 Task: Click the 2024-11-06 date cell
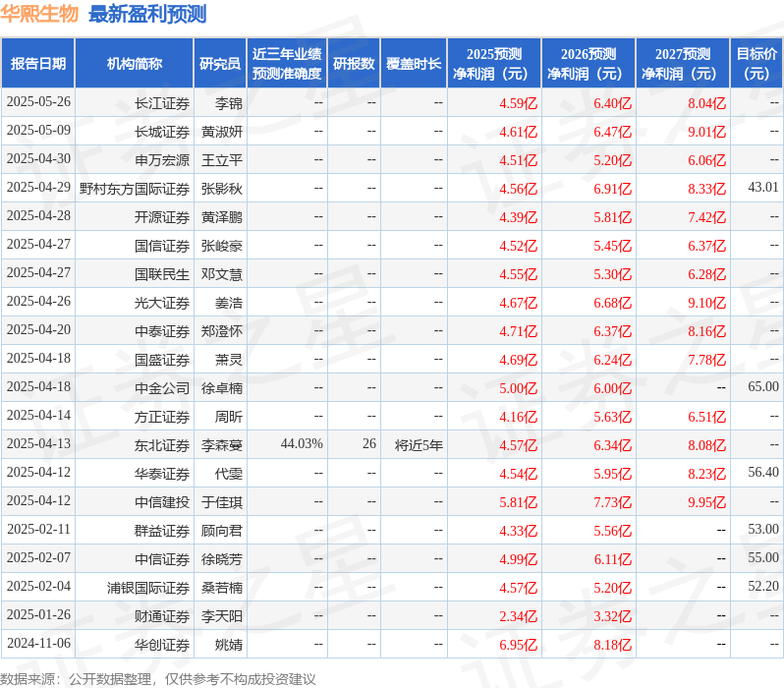click(x=38, y=644)
